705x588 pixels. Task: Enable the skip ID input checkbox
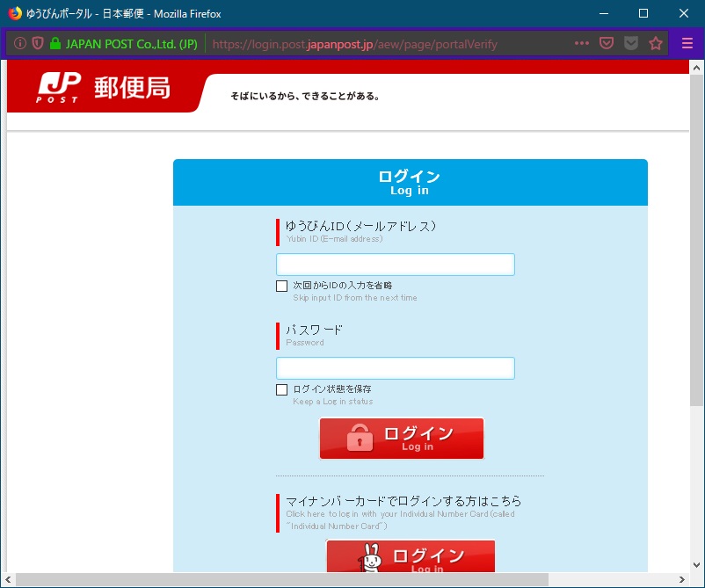(x=282, y=286)
